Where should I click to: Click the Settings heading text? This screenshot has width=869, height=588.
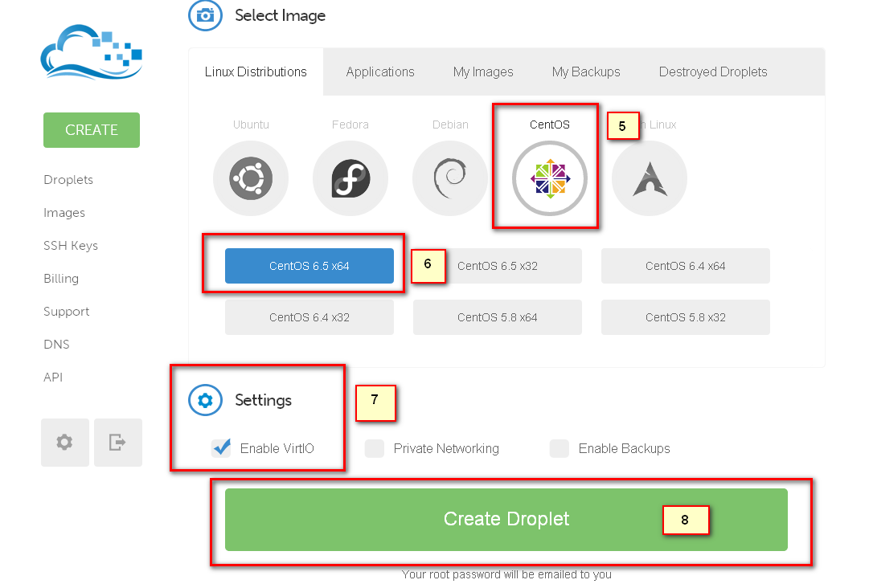263,400
